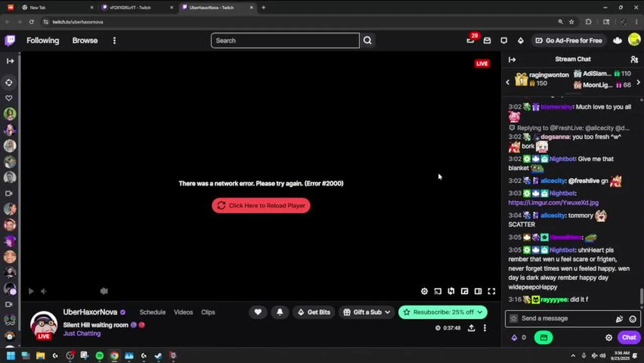Click the Bits balance diamond icon
Screen dimensions: 644x363
click(x=514, y=337)
